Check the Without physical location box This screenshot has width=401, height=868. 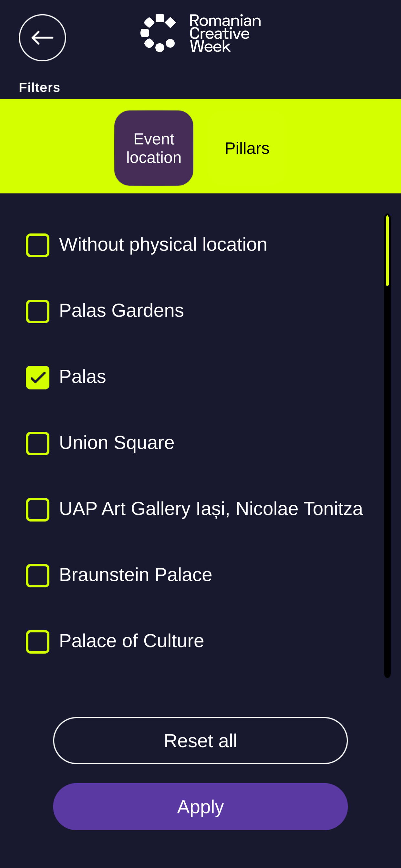tap(38, 245)
